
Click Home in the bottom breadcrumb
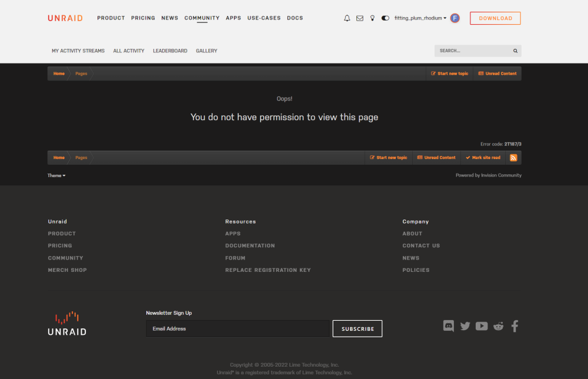point(59,158)
